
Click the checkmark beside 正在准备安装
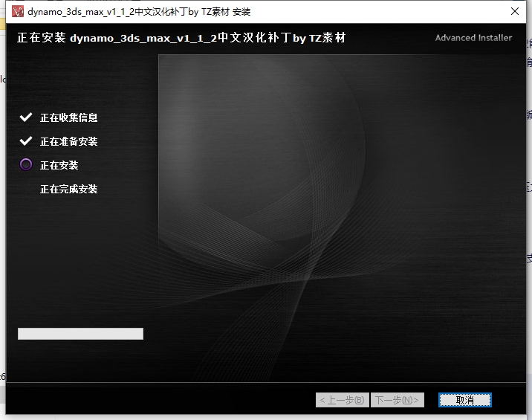(26, 141)
